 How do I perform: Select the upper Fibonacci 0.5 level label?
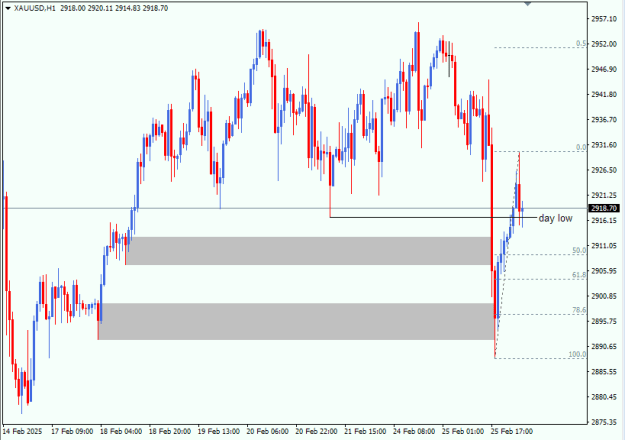581,43
